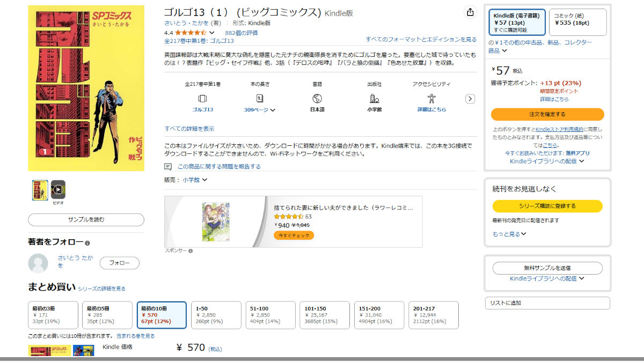Select コミック (紙) format
Image resolution: width=644 pixels, height=362 pixels.
pyautogui.click(x=578, y=23)
